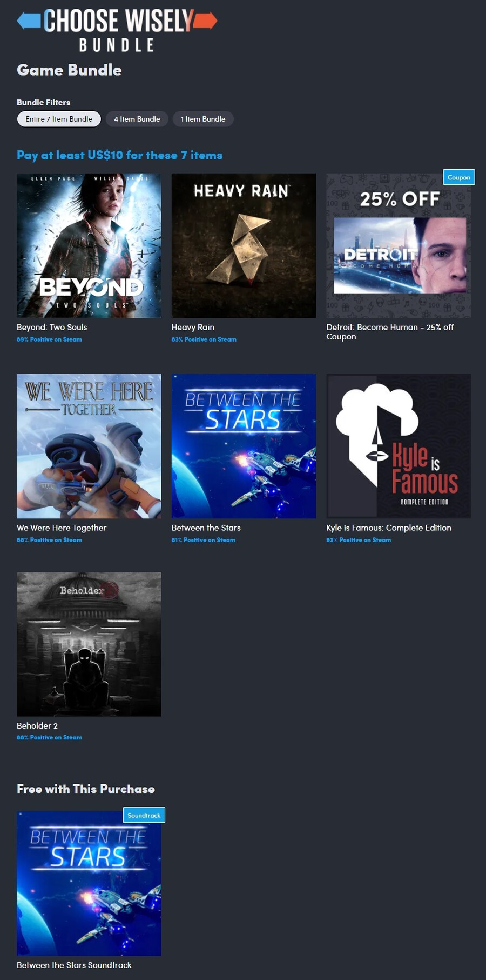486x980 pixels.
Task: Click Pay at least US$10 heading
Action: 119,156
